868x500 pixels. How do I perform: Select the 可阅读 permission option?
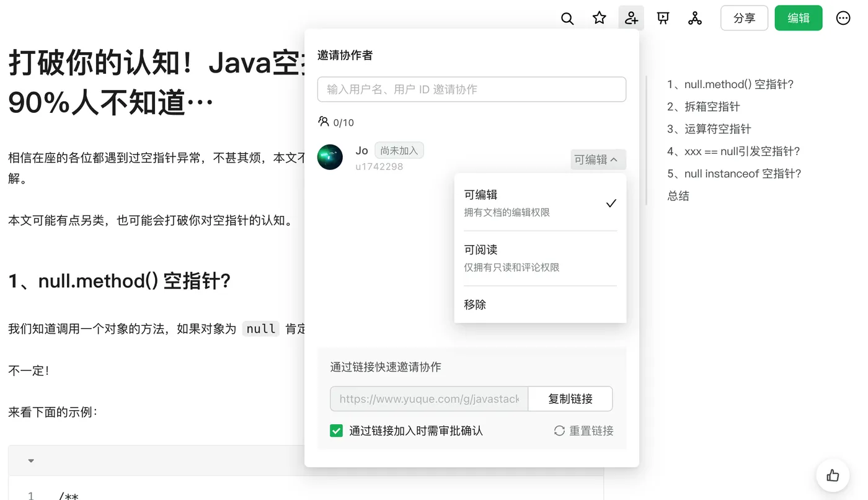540,258
